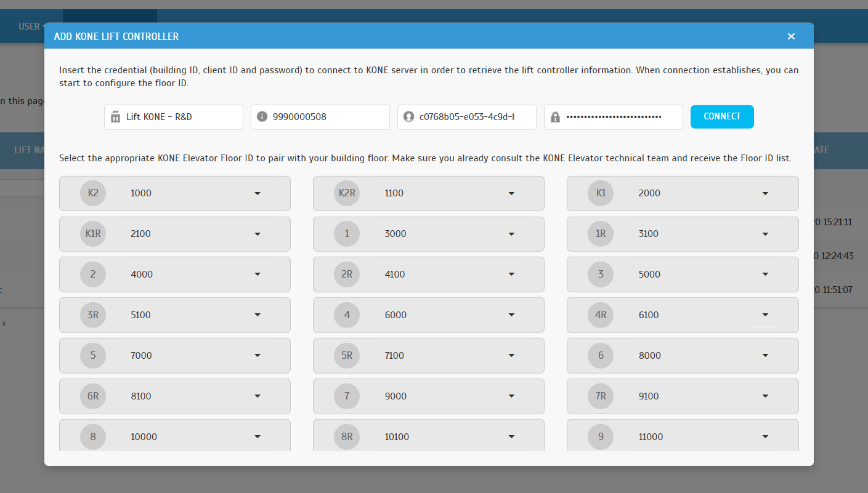
Task: Expand the floor 1R dropdown showing 3100
Action: pos(704,234)
